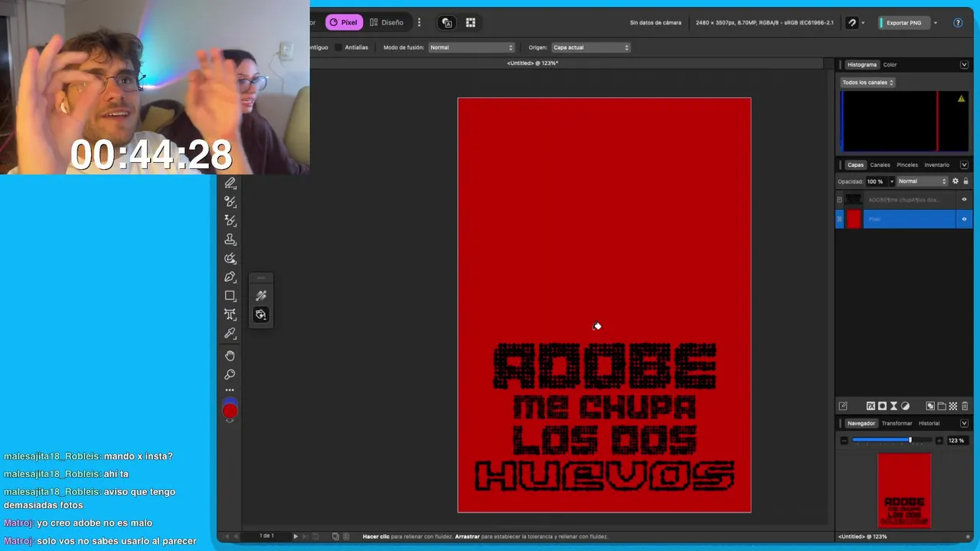Add a mask layer icon

(x=882, y=406)
